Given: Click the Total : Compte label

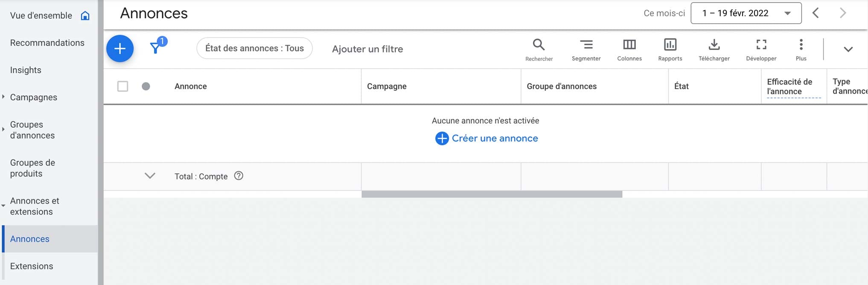Looking at the screenshot, I should coord(201,176).
